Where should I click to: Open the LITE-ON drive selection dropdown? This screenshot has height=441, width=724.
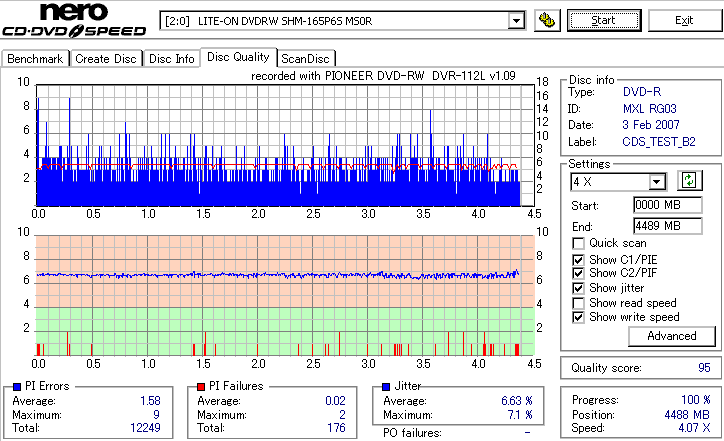click(x=516, y=21)
